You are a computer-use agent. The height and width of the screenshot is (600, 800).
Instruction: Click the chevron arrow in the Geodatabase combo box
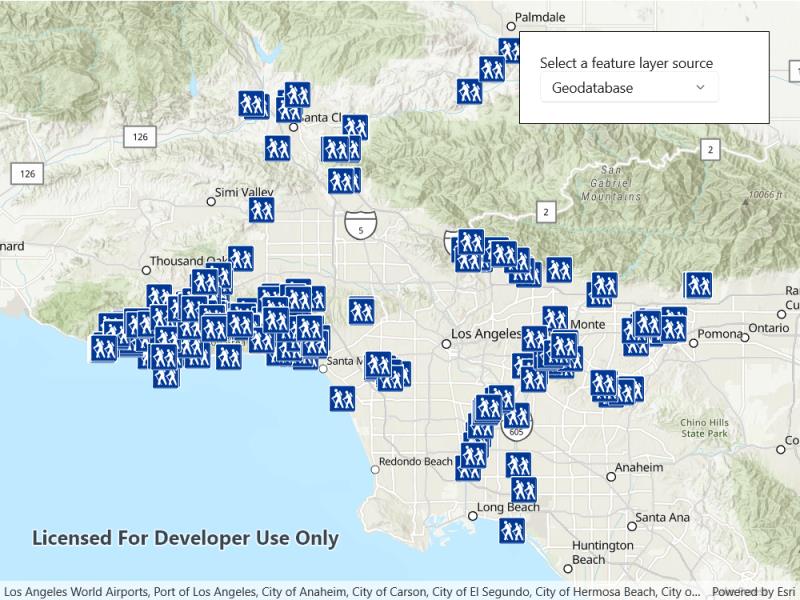click(701, 87)
